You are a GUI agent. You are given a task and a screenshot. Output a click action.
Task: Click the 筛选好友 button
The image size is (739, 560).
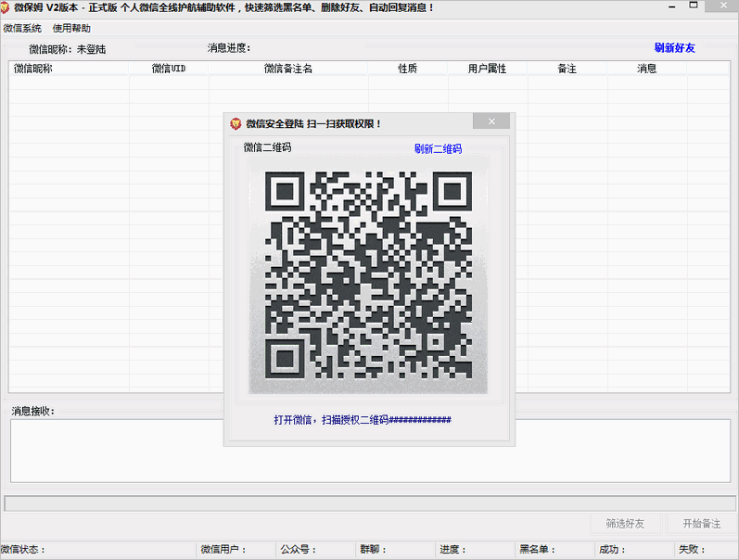pyautogui.click(x=626, y=524)
